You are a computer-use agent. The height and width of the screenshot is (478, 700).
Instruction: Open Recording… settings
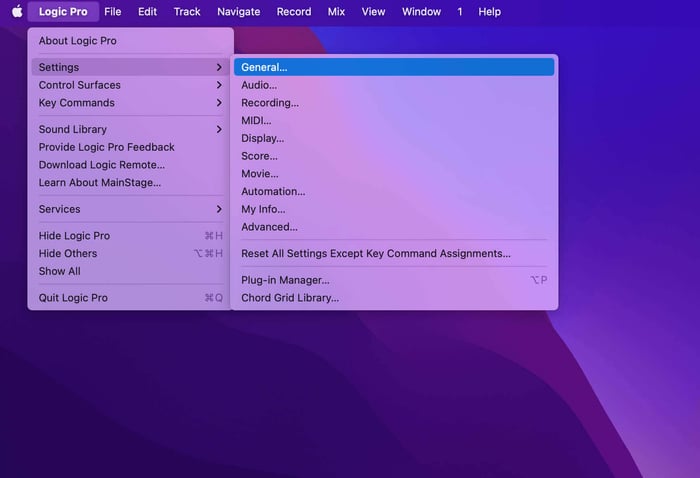click(394, 103)
